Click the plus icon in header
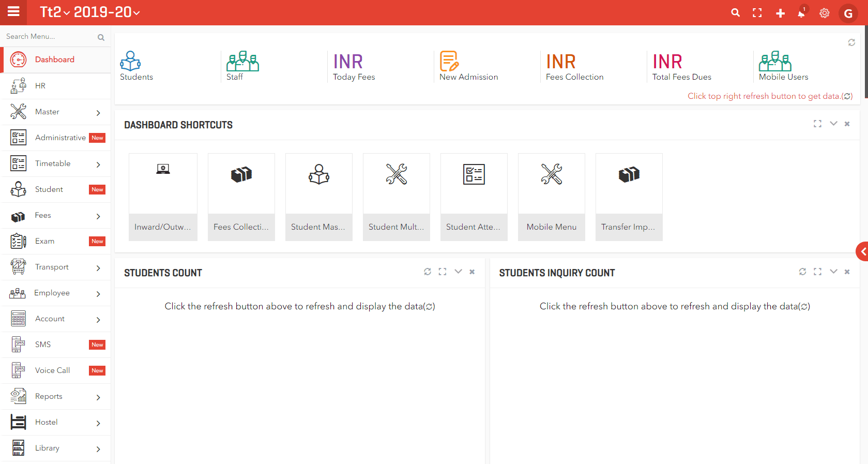868x464 pixels. coord(780,13)
